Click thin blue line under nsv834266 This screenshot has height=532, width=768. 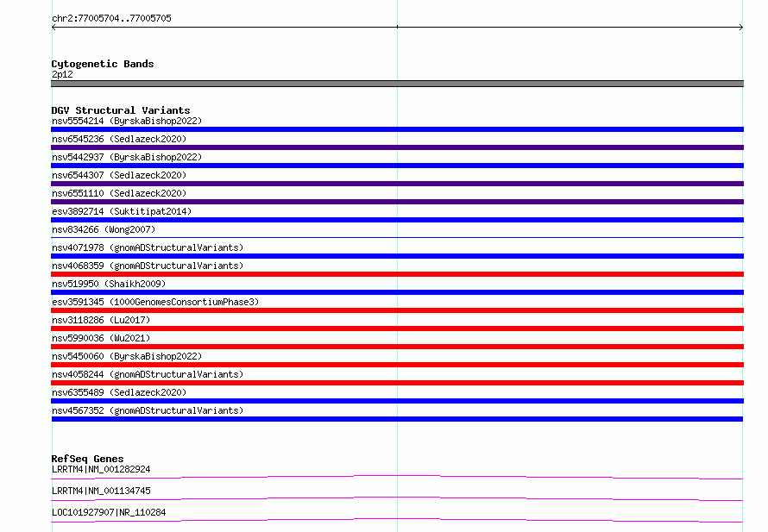click(x=397, y=237)
